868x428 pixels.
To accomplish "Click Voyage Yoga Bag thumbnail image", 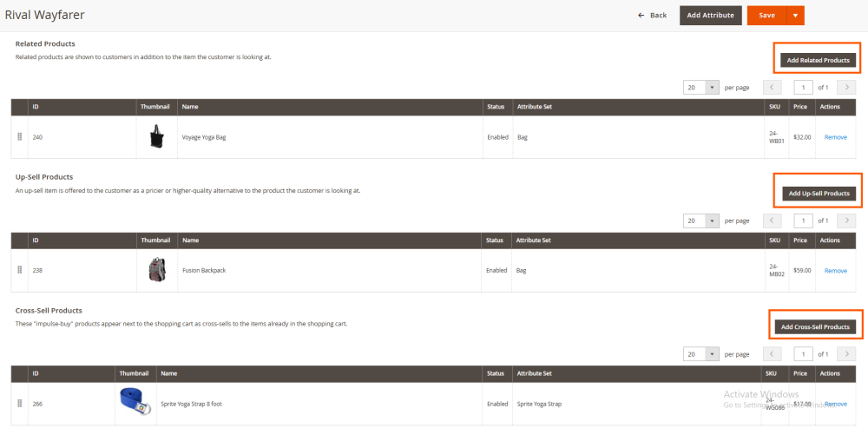I will point(157,136).
